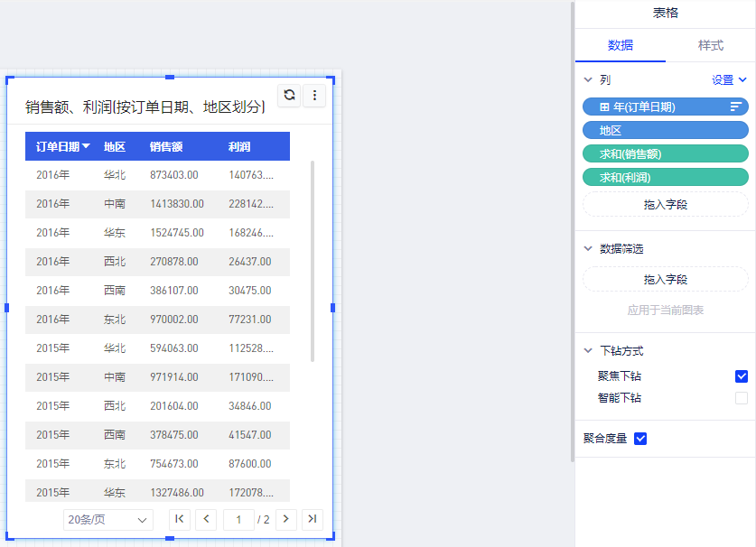
Task: Go to the previous table page
Action: 206,519
